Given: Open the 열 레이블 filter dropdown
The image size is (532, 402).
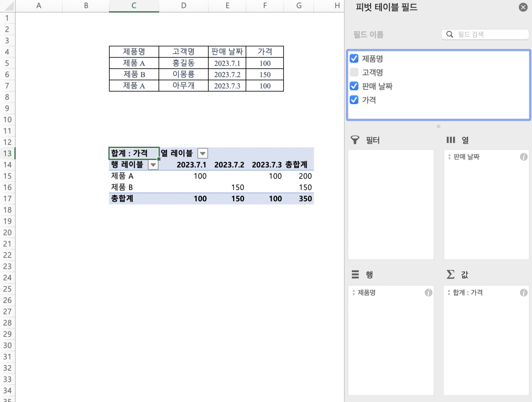Looking at the screenshot, I should [x=203, y=153].
